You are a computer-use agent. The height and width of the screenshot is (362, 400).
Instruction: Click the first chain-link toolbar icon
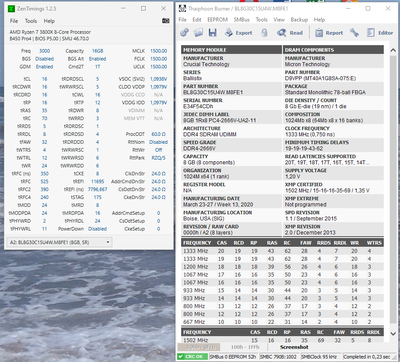(x=184, y=33)
